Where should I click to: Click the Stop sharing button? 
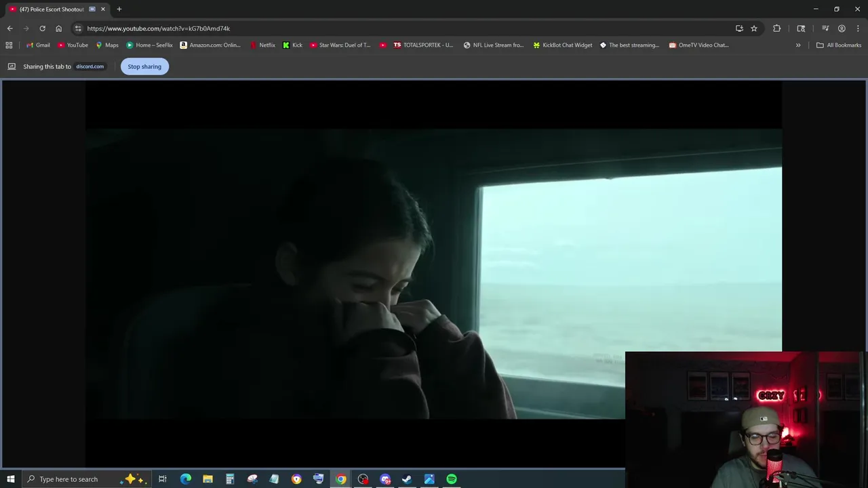pos(144,66)
